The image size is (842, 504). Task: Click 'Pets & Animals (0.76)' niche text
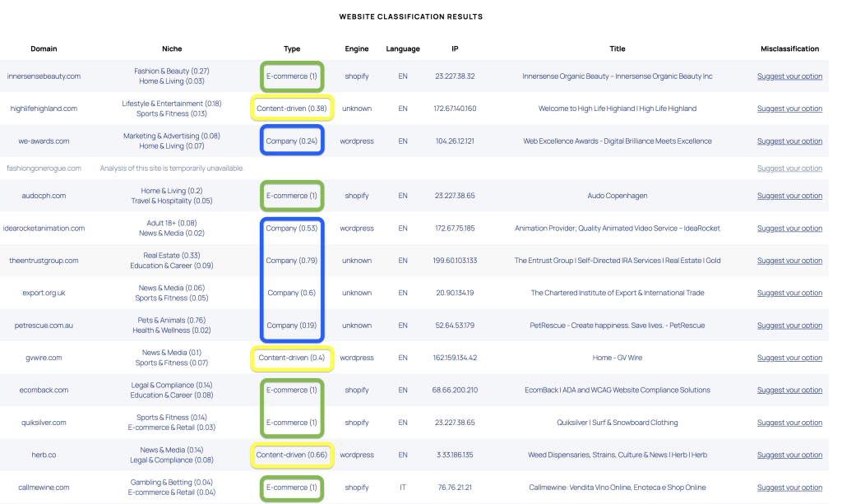[x=172, y=321]
